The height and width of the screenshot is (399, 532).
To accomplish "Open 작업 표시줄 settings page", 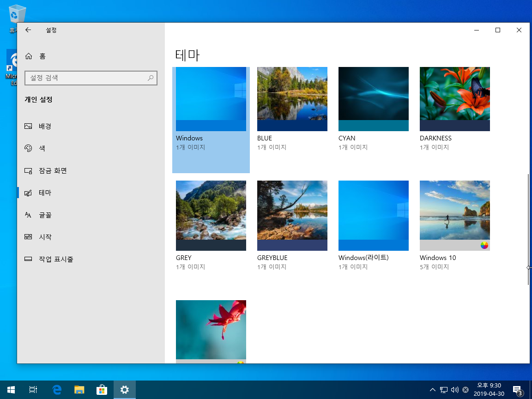I will [x=91, y=259].
